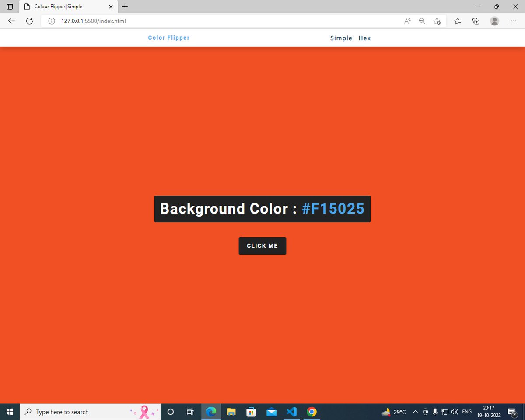Open Favorites list icon
The width and height of the screenshot is (525, 420).
pos(458,21)
